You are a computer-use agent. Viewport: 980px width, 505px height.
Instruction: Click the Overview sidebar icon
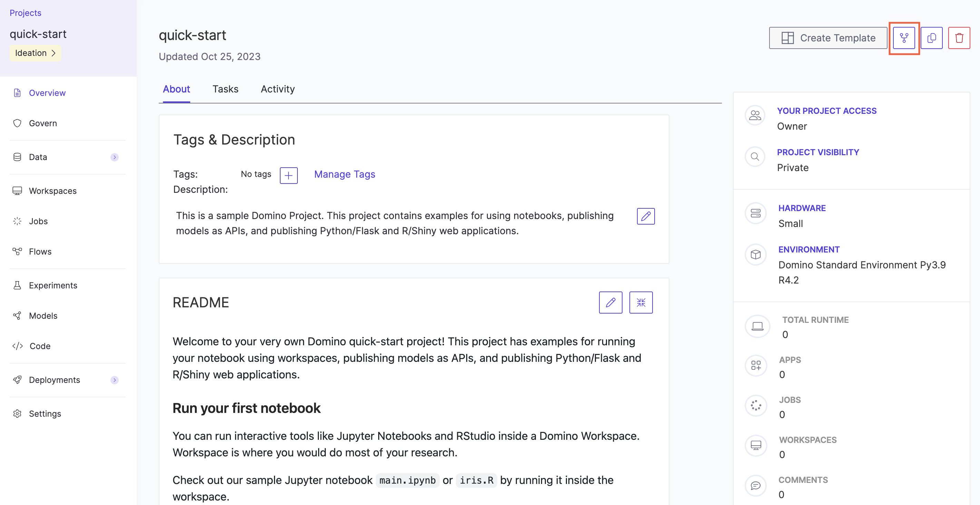coord(17,92)
